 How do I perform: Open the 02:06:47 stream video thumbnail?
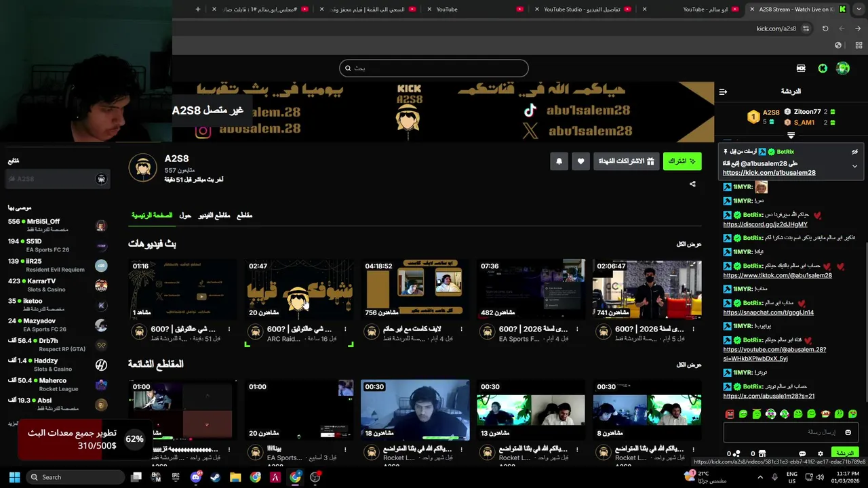(x=647, y=289)
